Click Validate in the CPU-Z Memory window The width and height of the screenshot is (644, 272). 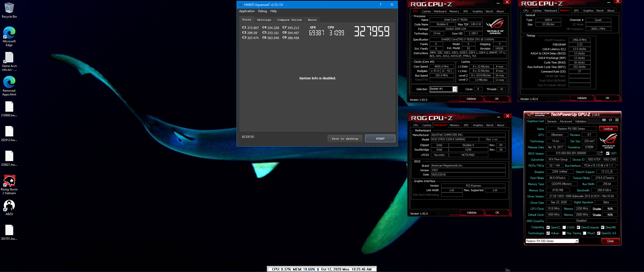(x=582, y=98)
